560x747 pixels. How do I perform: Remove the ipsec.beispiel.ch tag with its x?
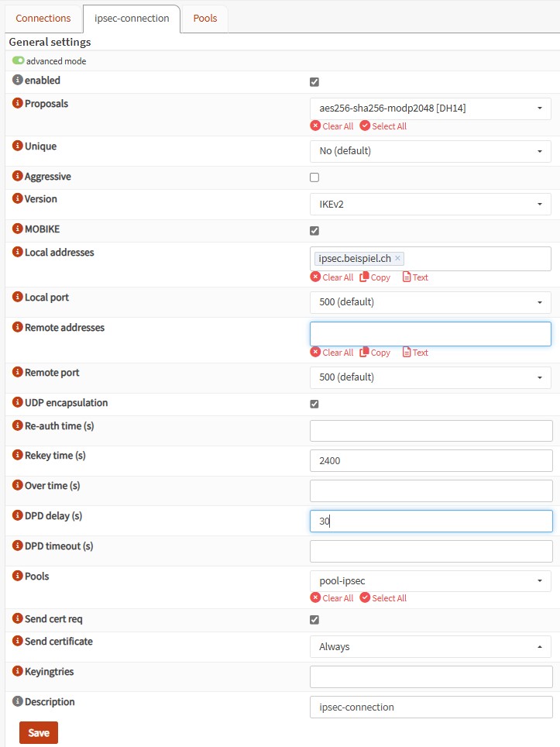pyautogui.click(x=397, y=259)
